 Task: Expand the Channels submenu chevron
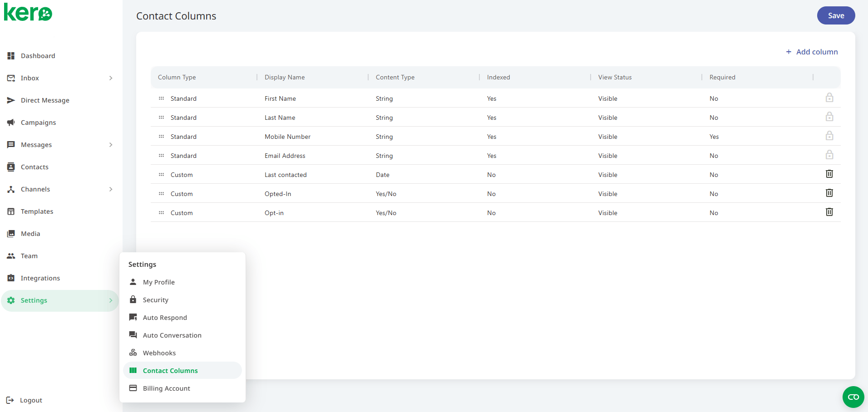tap(111, 189)
